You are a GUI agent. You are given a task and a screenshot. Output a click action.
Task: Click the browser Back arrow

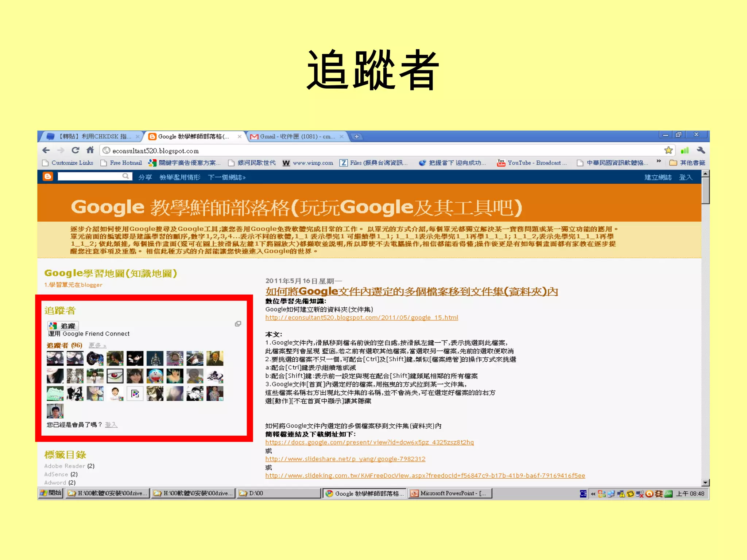tap(46, 150)
